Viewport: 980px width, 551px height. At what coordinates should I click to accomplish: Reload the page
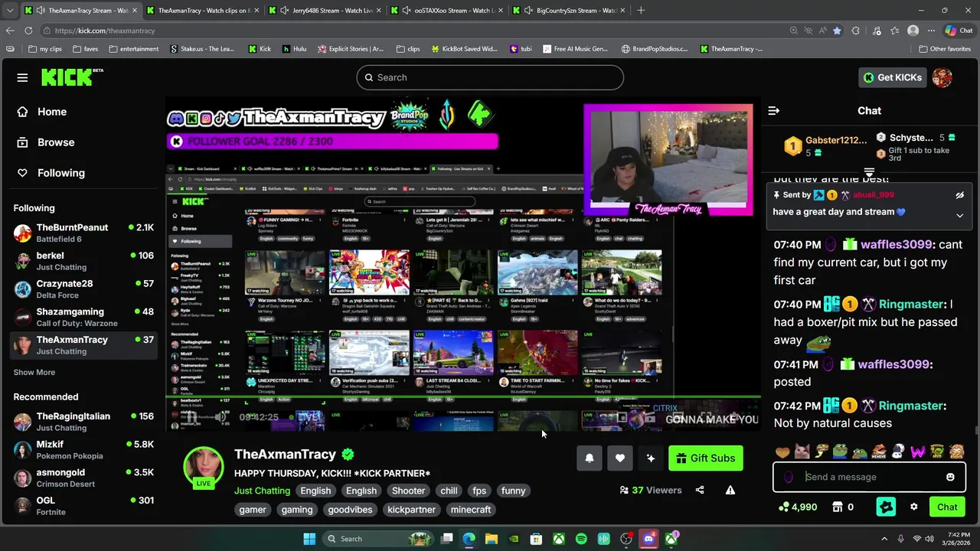pos(28,31)
